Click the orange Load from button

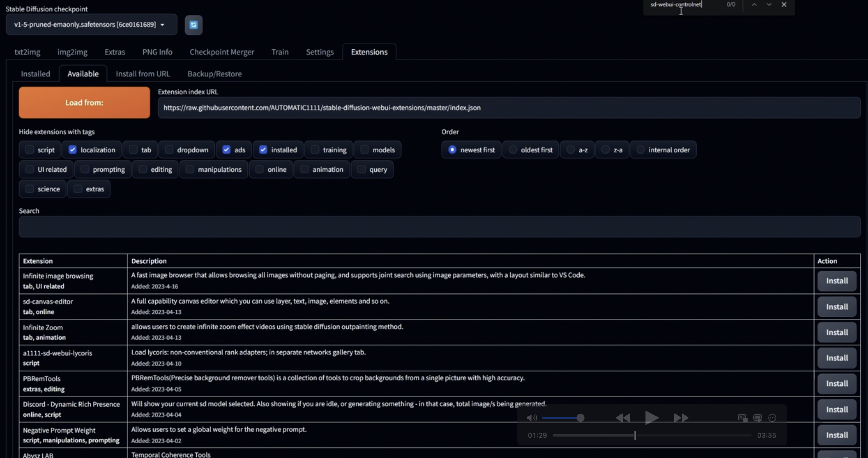pyautogui.click(x=84, y=102)
